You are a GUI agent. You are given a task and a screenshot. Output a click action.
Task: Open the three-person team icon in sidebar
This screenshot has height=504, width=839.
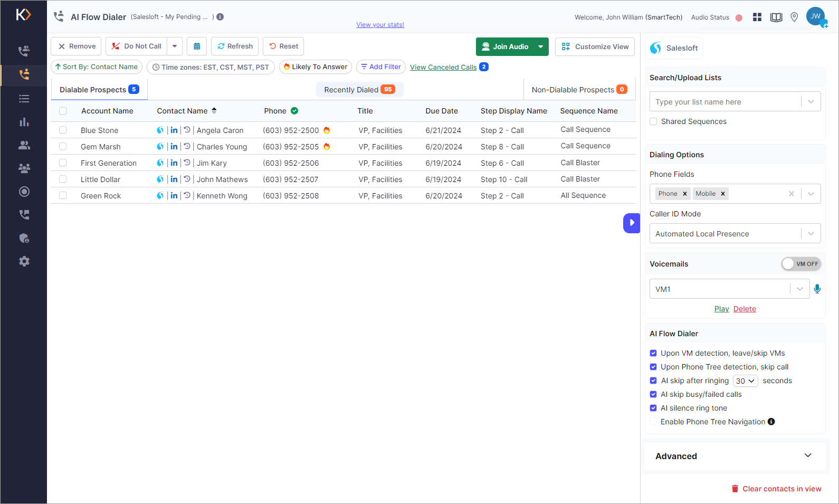[x=24, y=168]
